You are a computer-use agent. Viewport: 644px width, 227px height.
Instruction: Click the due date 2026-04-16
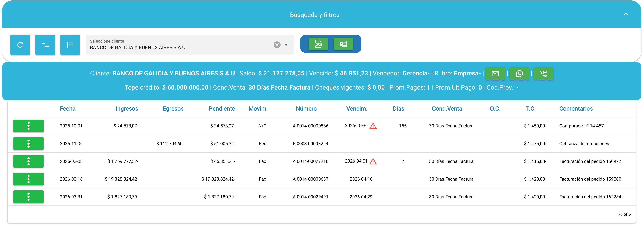(361, 179)
